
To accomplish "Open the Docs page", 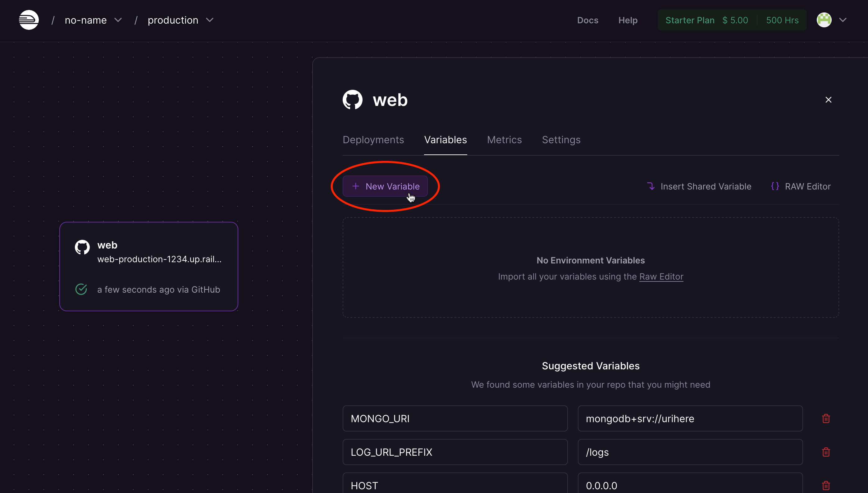I will tap(587, 20).
